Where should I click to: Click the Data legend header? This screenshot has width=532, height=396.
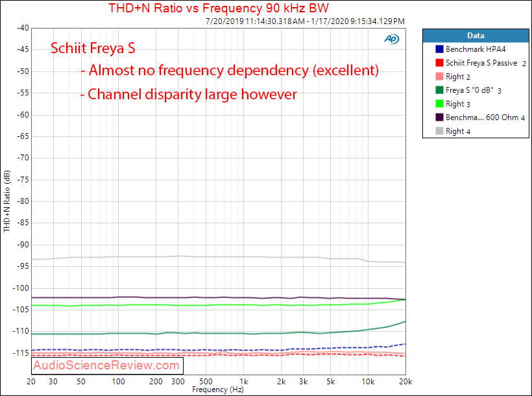476,36
